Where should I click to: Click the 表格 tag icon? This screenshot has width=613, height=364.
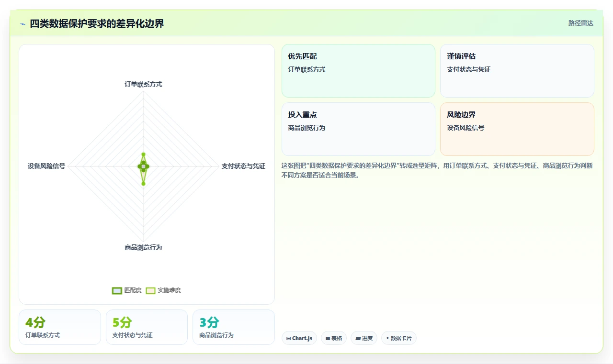[x=328, y=338]
